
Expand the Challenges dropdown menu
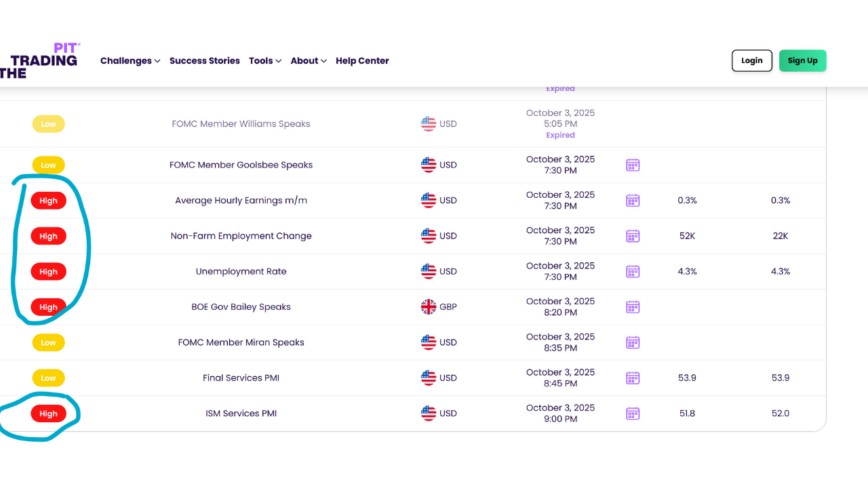tap(130, 61)
